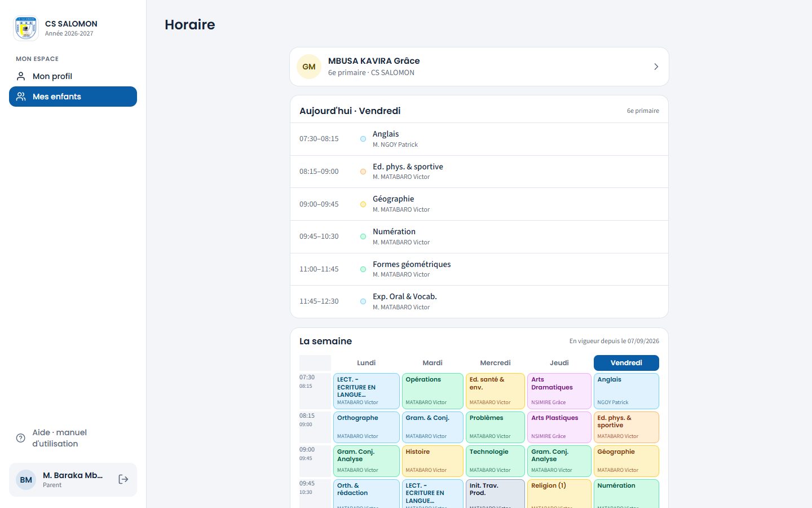Click Gram. & Conj. cell on Mardi
The image size is (812, 508).
[x=433, y=427]
